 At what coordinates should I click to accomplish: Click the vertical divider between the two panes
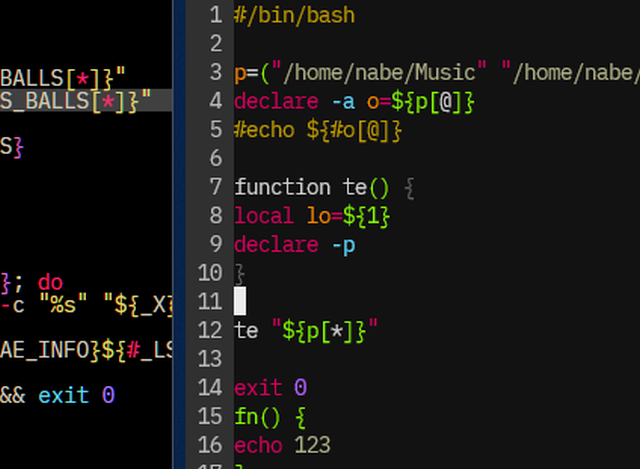[178, 234]
